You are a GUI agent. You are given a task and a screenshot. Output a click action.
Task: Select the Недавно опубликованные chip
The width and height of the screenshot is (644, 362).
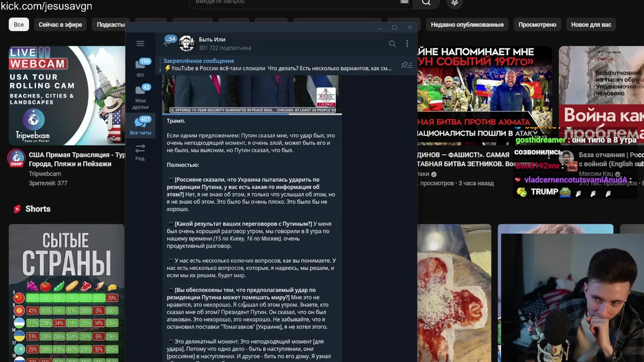tap(467, 25)
